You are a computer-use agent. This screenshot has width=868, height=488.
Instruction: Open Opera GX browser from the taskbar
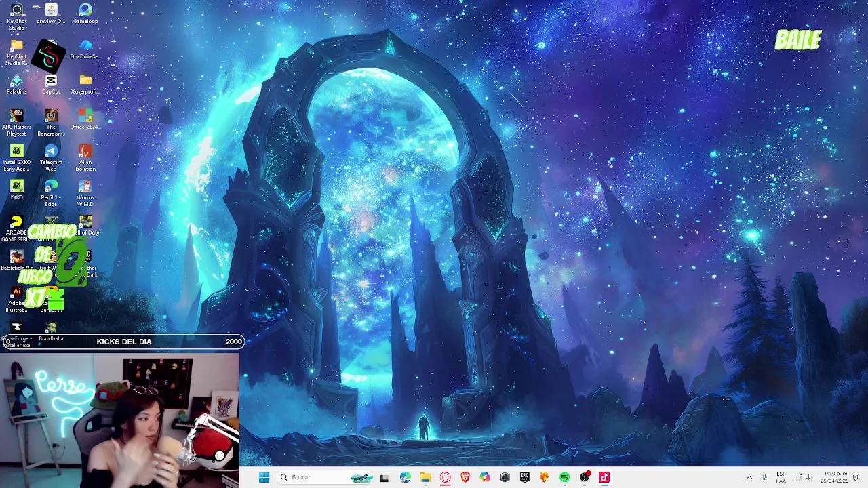click(x=445, y=477)
